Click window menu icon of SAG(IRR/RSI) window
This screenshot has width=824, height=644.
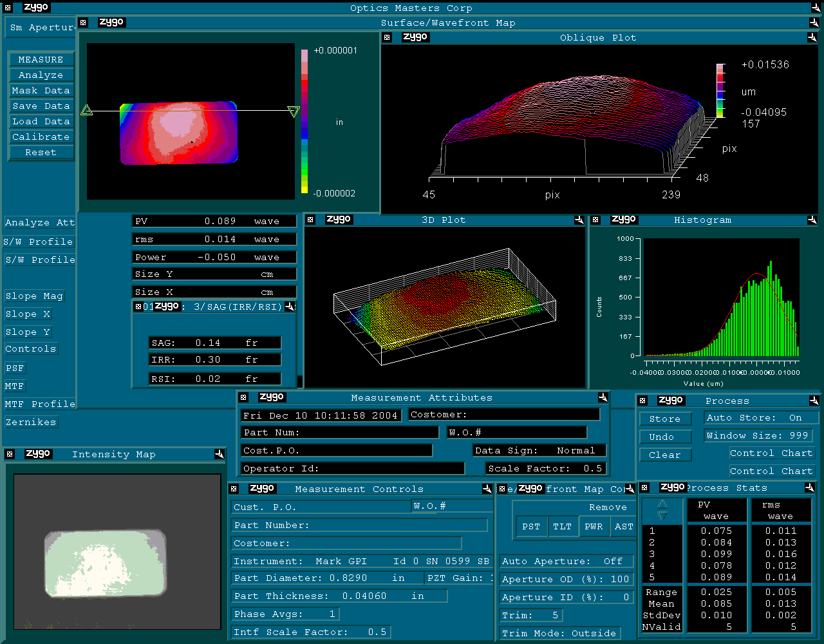(138, 307)
